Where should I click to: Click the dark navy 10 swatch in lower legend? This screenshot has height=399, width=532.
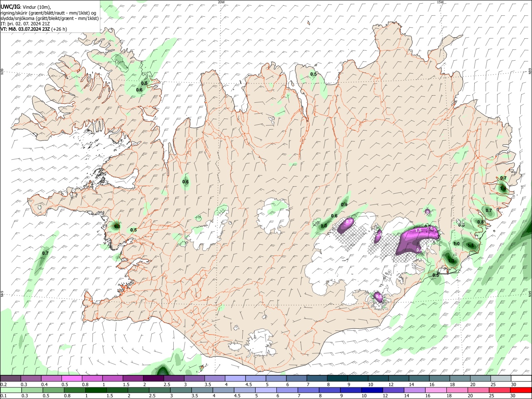(x=372, y=390)
